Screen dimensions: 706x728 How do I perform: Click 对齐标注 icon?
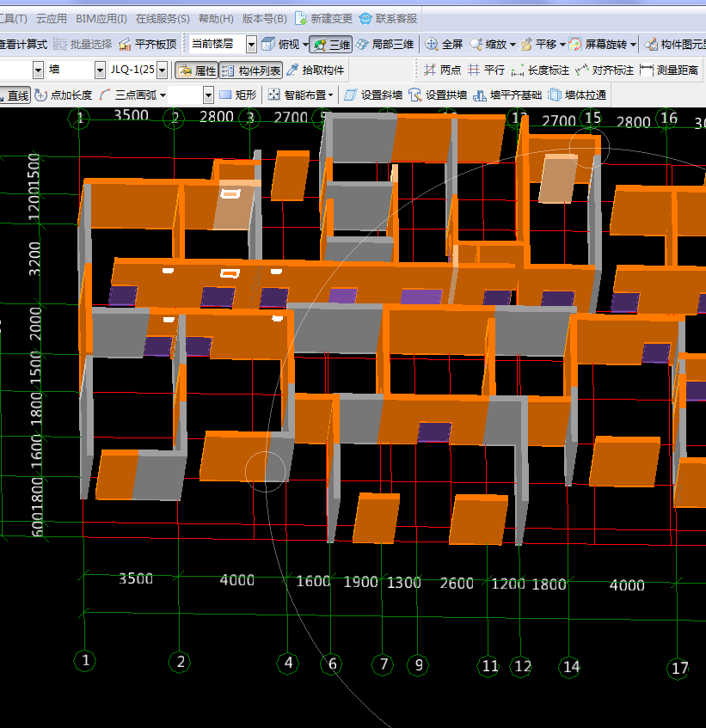pos(581,70)
